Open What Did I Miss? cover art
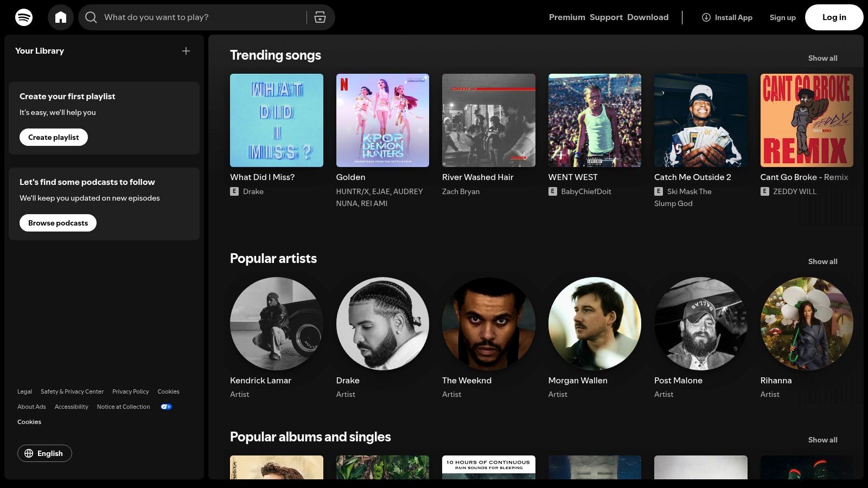The height and width of the screenshot is (488, 868). (x=277, y=120)
